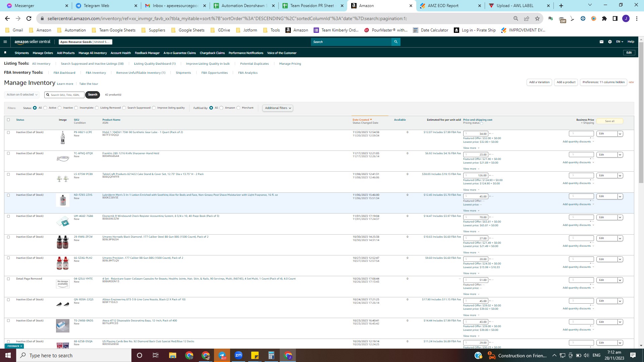The image size is (644, 362).
Task: Click the zoom magnifier icon in address bar
Action: pos(516,18)
